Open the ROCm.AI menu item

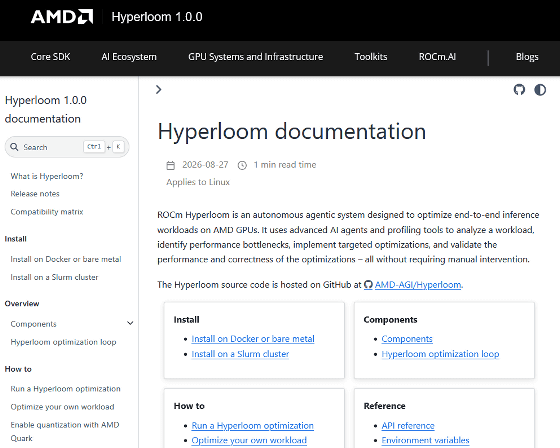click(437, 57)
